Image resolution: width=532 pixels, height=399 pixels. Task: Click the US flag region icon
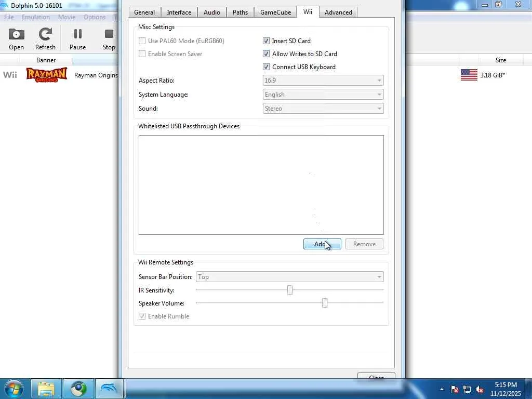tap(469, 75)
